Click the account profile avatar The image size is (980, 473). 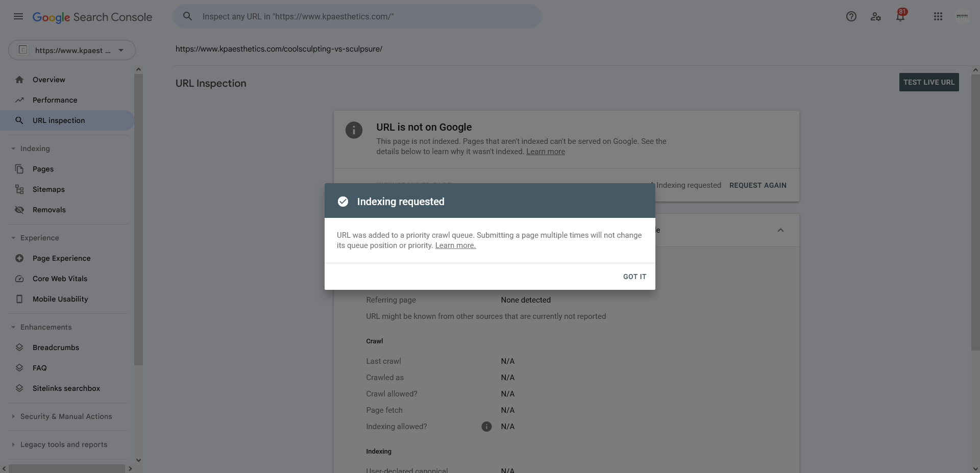pos(962,16)
